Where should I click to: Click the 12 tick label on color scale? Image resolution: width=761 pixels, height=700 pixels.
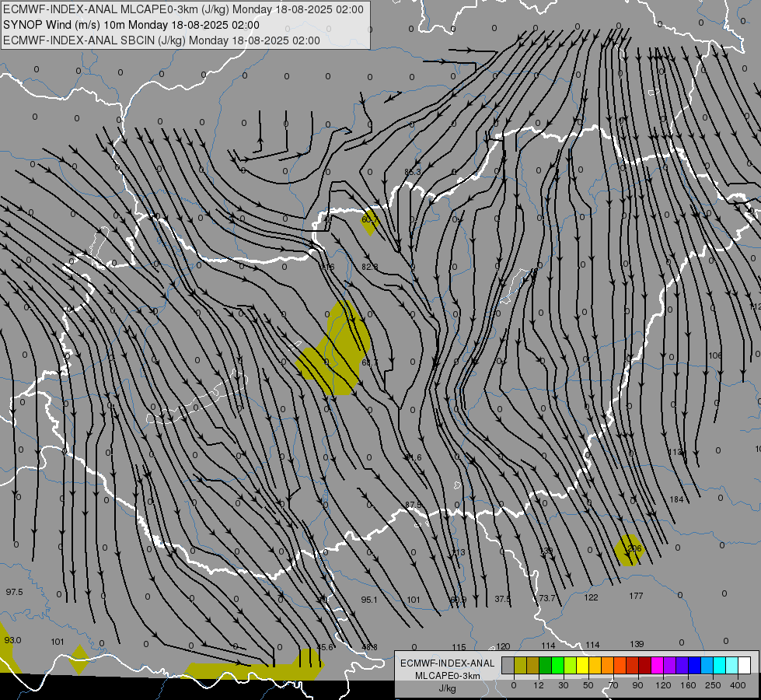click(x=539, y=685)
